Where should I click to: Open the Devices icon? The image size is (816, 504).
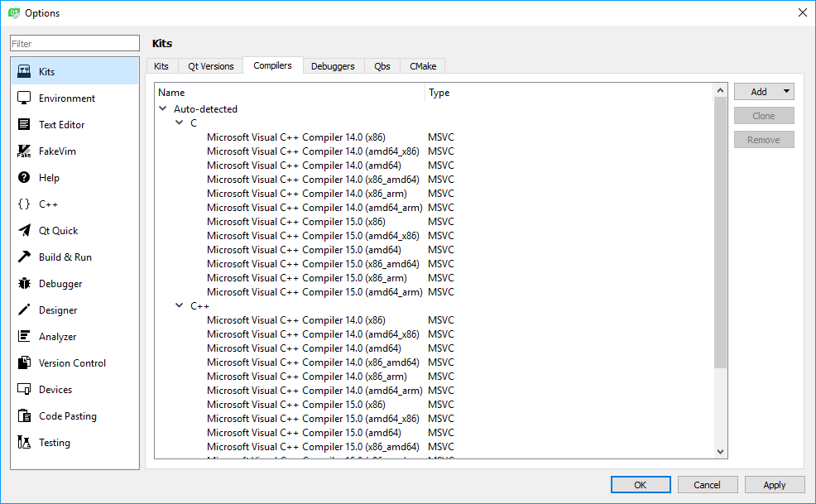(24, 390)
